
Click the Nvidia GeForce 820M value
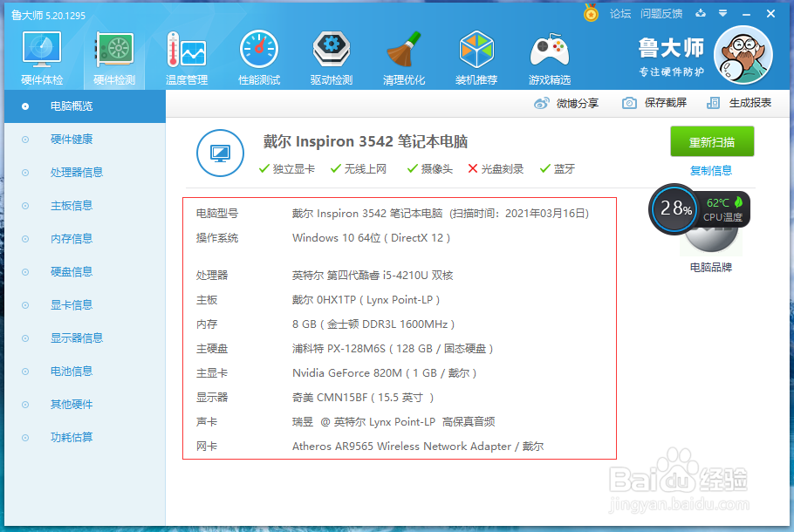(x=384, y=373)
